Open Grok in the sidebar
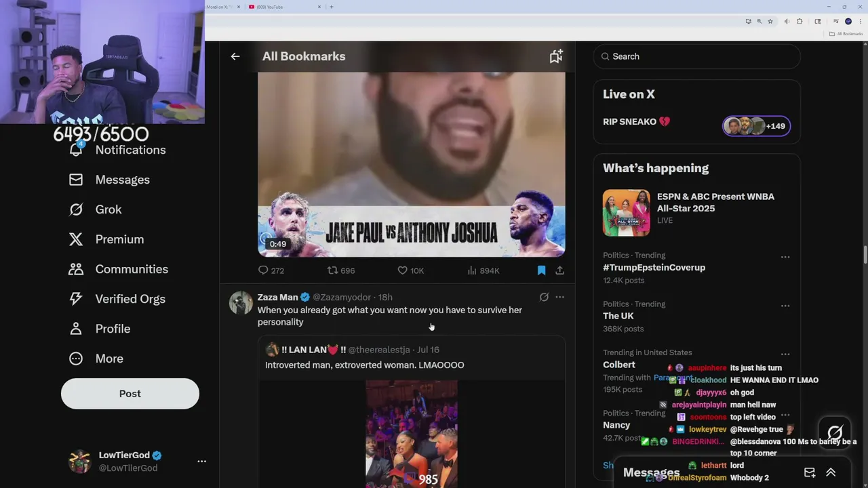This screenshot has height=488, width=868. [95, 209]
